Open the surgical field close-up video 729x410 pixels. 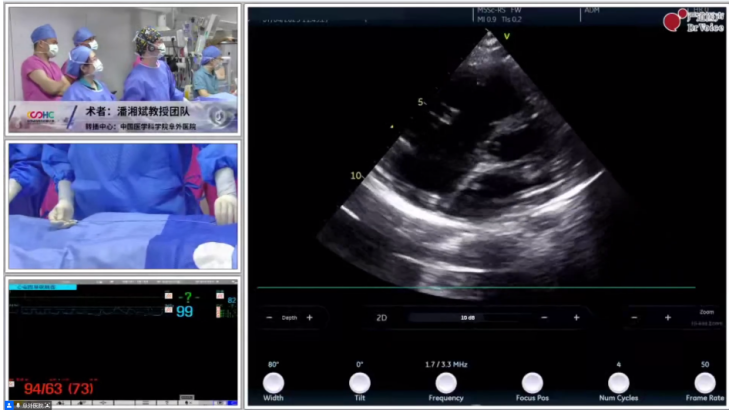[x=124, y=206]
